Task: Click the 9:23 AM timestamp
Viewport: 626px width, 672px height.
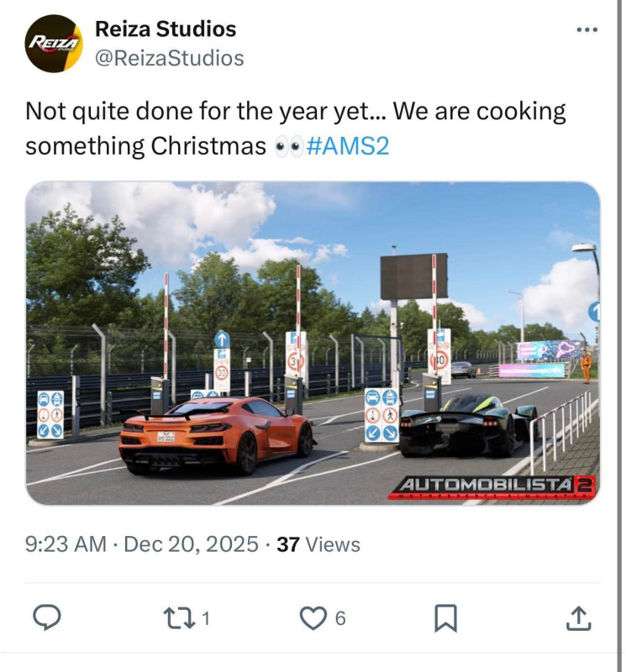Action: pyautogui.click(x=66, y=544)
